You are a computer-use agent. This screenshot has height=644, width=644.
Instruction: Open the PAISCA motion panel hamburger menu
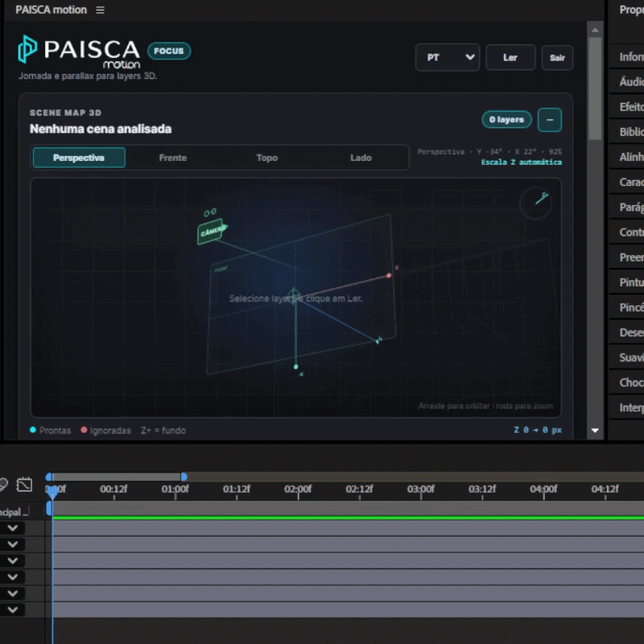coord(100,10)
